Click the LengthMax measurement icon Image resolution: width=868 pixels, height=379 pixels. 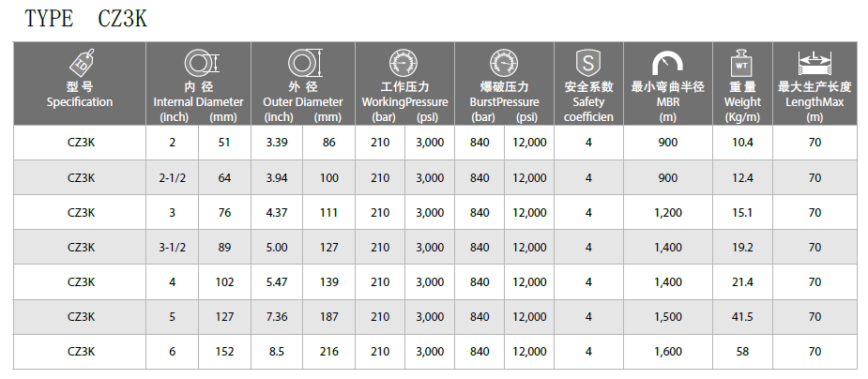[x=814, y=64]
